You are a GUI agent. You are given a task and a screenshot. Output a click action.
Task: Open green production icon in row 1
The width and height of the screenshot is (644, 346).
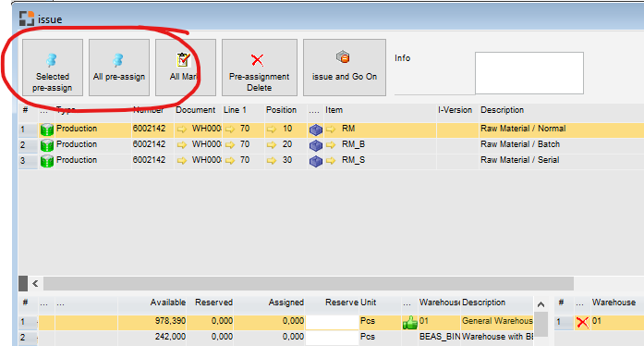pyautogui.click(x=47, y=130)
